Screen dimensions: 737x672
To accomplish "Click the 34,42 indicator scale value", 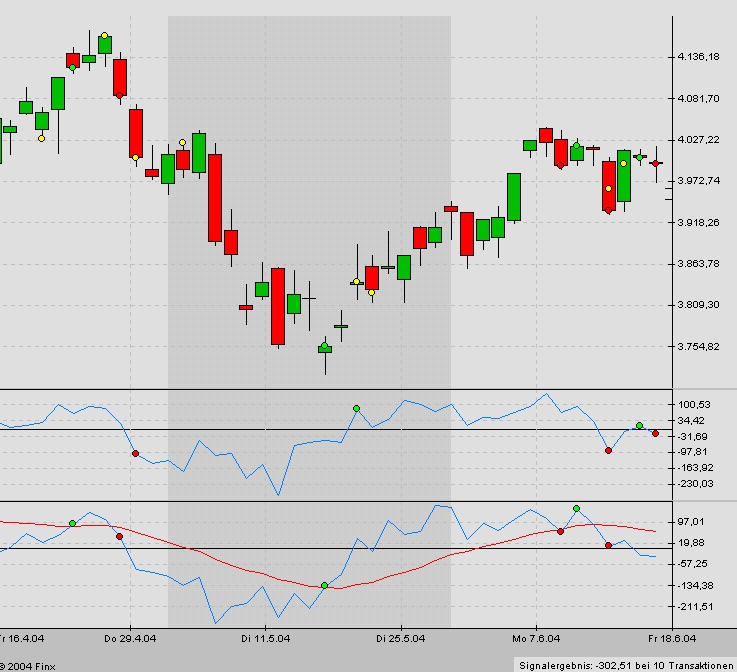I will [691, 421].
